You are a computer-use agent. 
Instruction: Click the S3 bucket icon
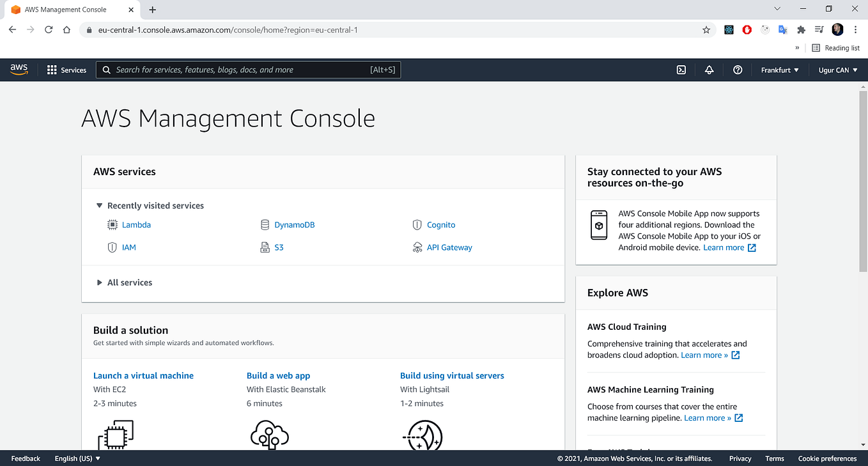pyautogui.click(x=265, y=247)
